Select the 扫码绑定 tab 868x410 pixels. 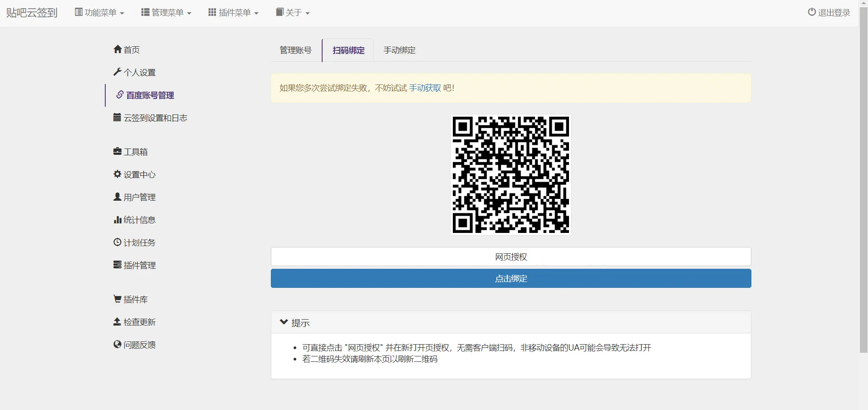click(x=348, y=50)
